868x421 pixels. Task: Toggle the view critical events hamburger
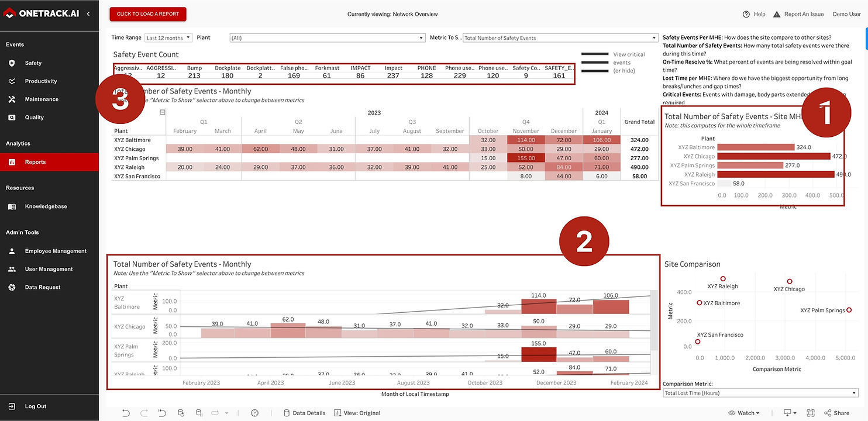pyautogui.click(x=595, y=63)
